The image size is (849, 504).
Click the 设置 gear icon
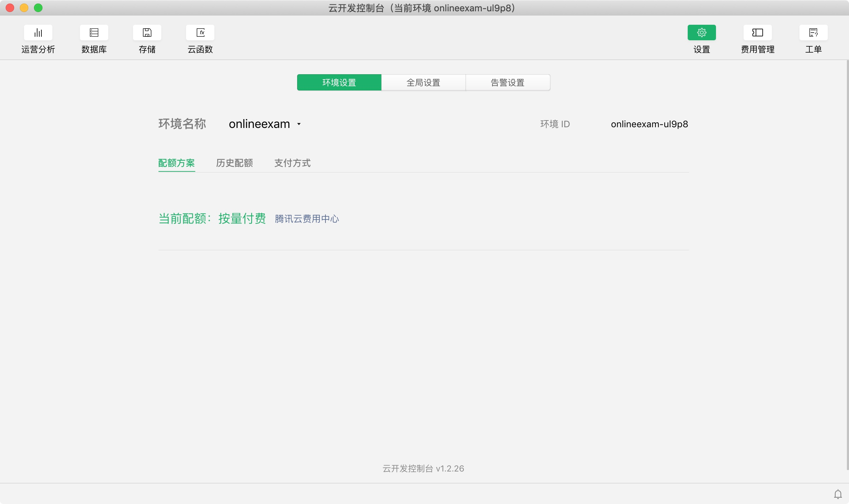click(x=701, y=33)
